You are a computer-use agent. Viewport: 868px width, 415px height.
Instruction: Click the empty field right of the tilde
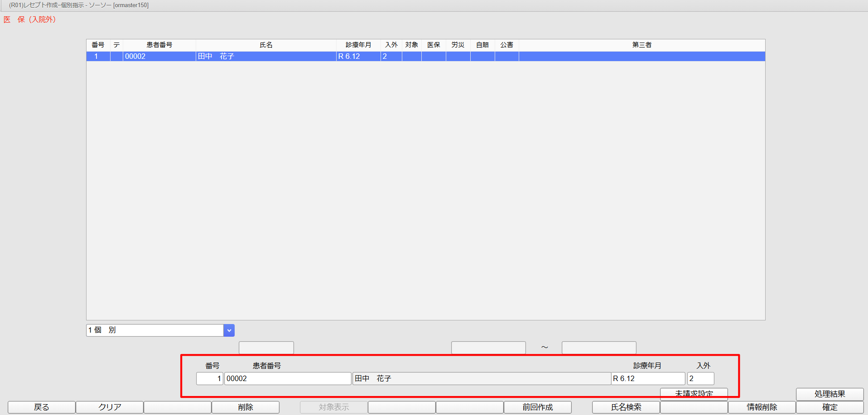point(599,348)
